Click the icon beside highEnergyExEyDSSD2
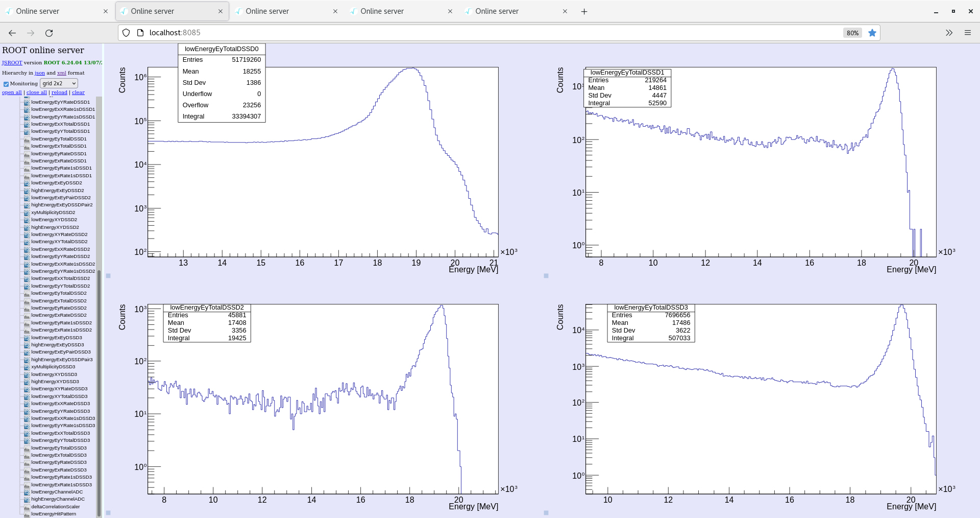The height and width of the screenshot is (518, 980). (27, 191)
